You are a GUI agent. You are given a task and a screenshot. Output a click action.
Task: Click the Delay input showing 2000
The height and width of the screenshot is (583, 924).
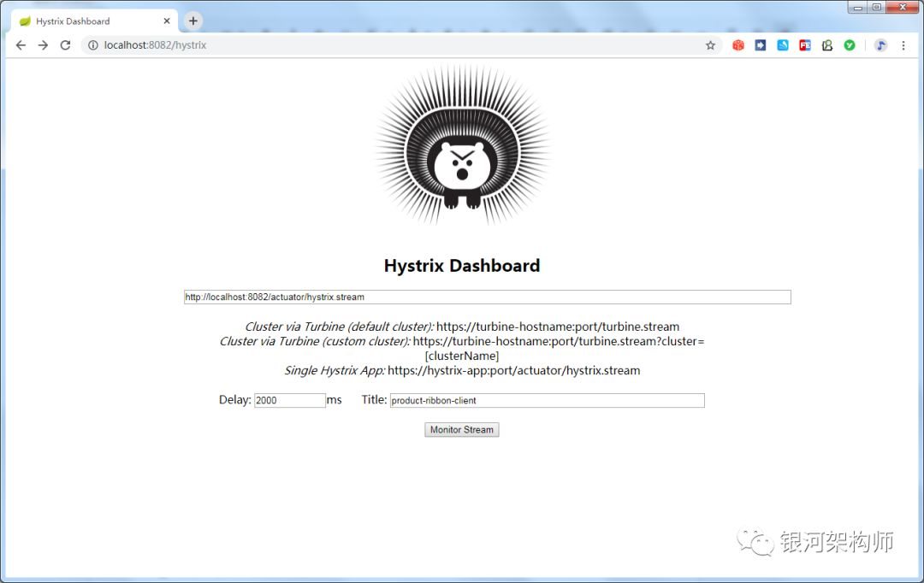289,400
